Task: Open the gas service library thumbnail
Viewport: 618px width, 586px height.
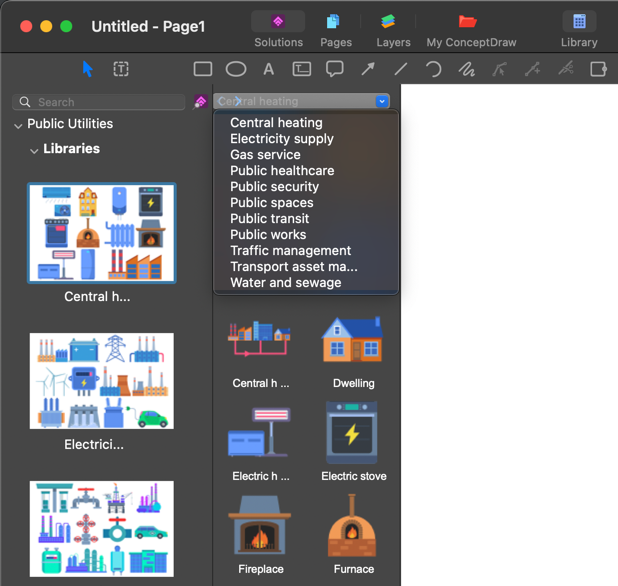Action: pos(102,529)
